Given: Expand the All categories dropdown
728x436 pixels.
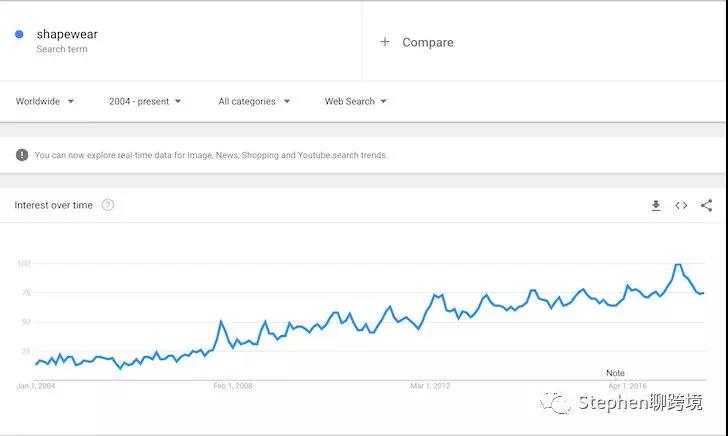Looking at the screenshot, I should coord(254,101).
